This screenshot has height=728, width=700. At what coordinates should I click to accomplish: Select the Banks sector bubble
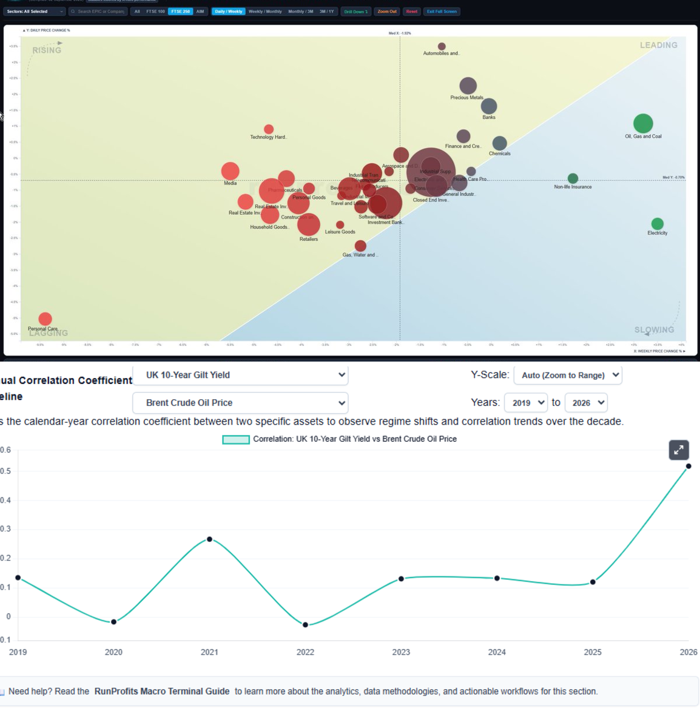click(x=489, y=107)
